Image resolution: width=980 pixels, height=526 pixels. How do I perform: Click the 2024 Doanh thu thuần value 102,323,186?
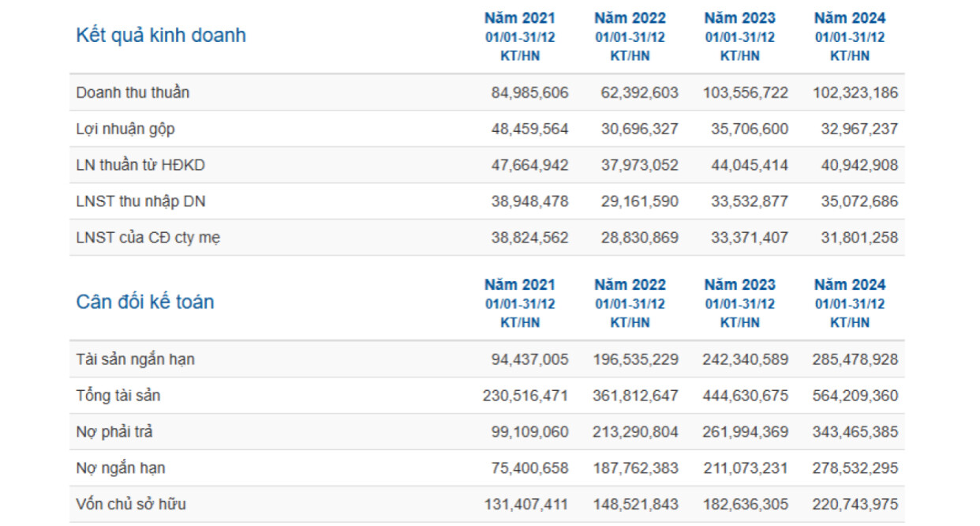855,92
